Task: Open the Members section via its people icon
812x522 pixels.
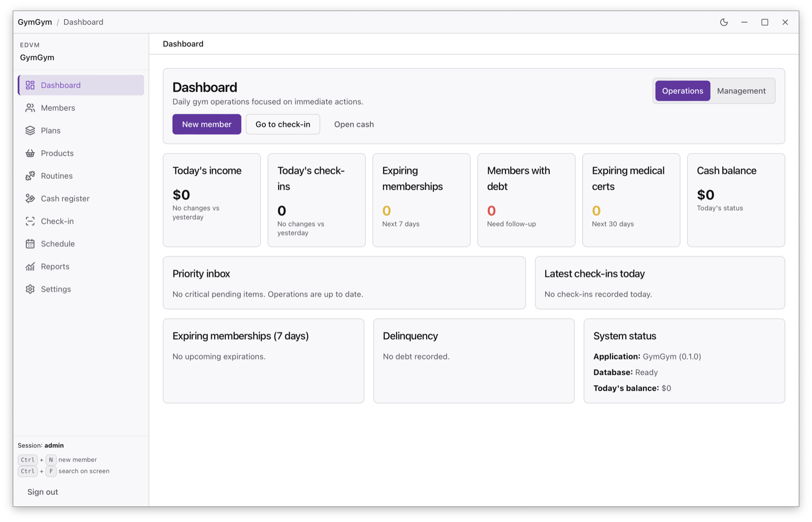Action: (30, 108)
